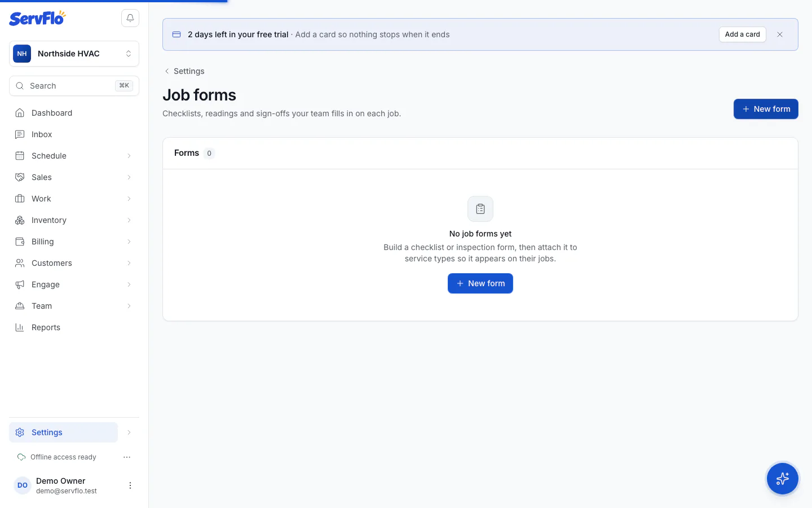
Task: Expand the Customers submenu chevron
Action: point(129,263)
